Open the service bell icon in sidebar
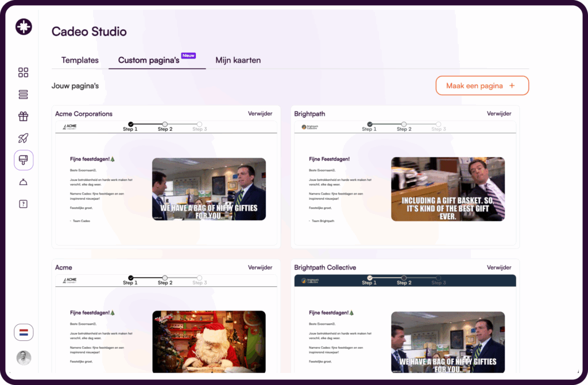Image resolution: width=588 pixels, height=385 pixels. (x=23, y=182)
